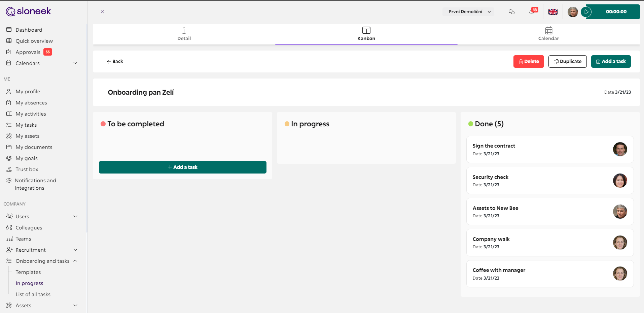Viewport: 644px width, 313px height.
Task: Click the Sloneek logo
Action: click(x=28, y=11)
